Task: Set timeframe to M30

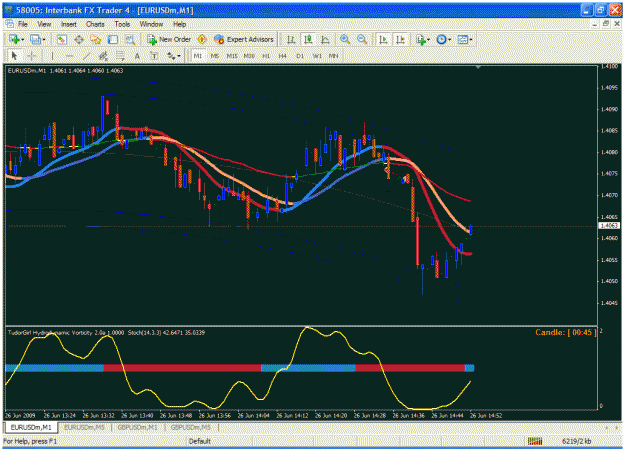Action: (249, 56)
